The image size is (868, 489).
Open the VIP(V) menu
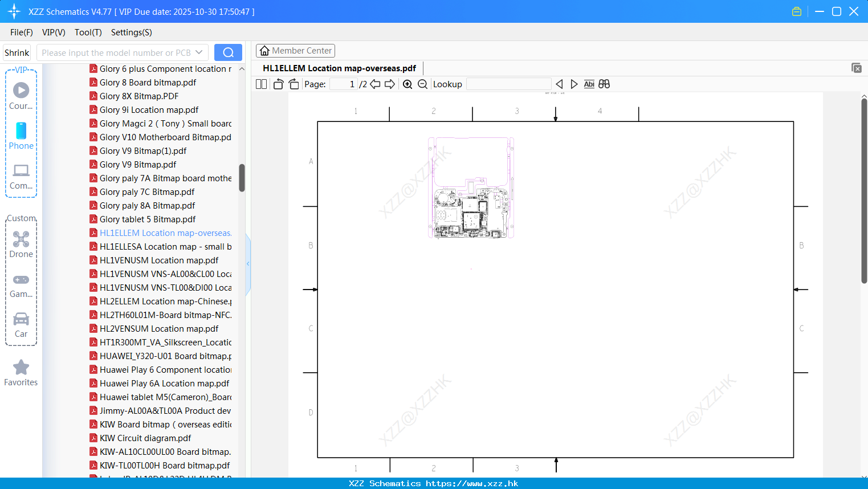[x=54, y=32]
